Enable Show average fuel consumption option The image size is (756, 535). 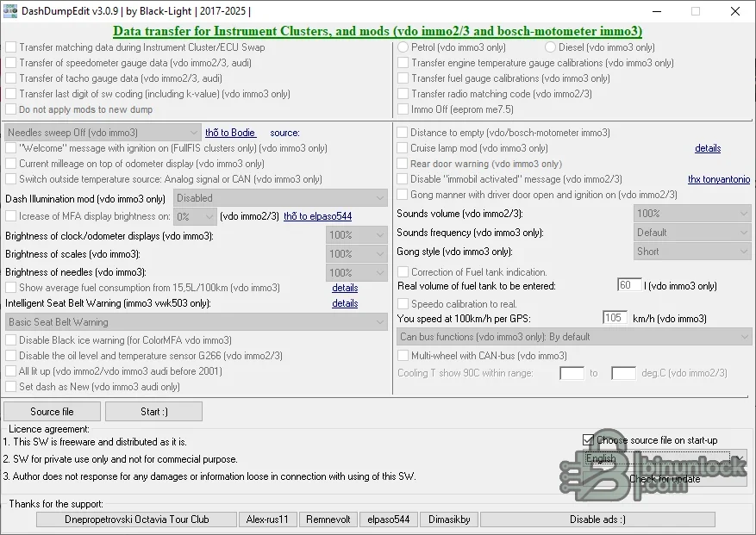coord(10,288)
